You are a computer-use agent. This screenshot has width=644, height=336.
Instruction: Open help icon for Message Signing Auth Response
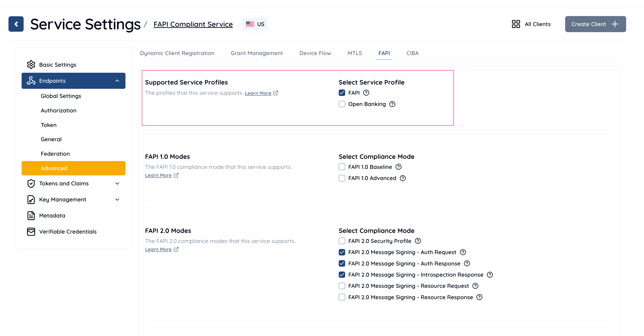[467, 263]
